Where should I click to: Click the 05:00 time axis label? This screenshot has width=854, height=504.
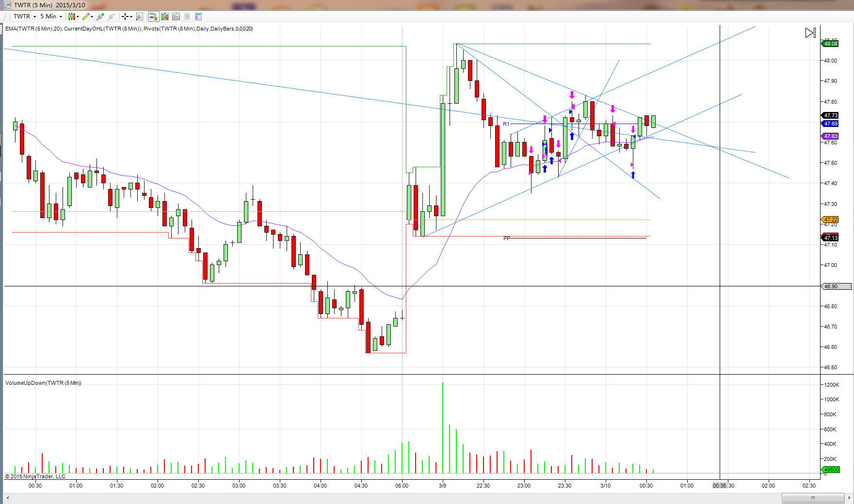(x=402, y=486)
